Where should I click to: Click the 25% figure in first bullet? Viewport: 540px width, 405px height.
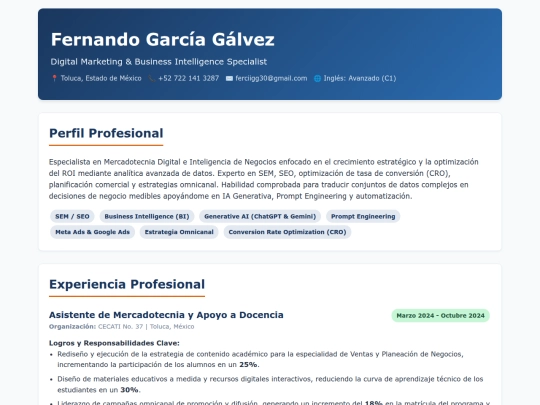[249, 364]
